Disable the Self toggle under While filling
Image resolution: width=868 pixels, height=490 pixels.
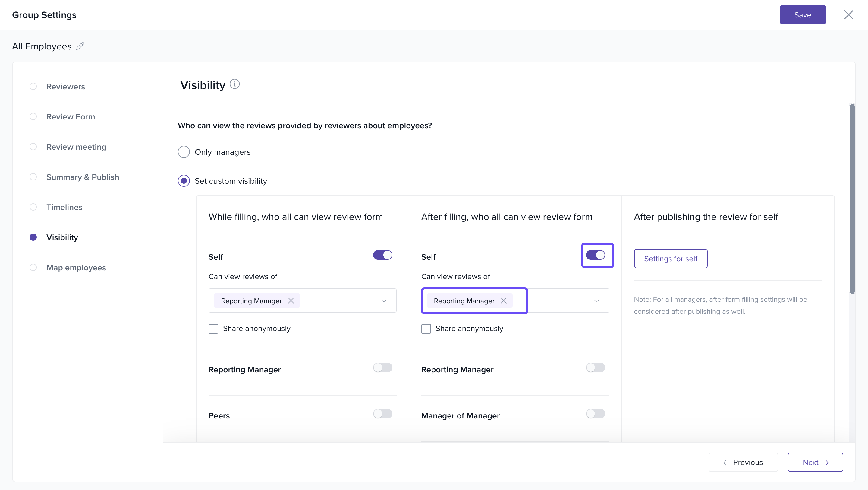tap(382, 255)
